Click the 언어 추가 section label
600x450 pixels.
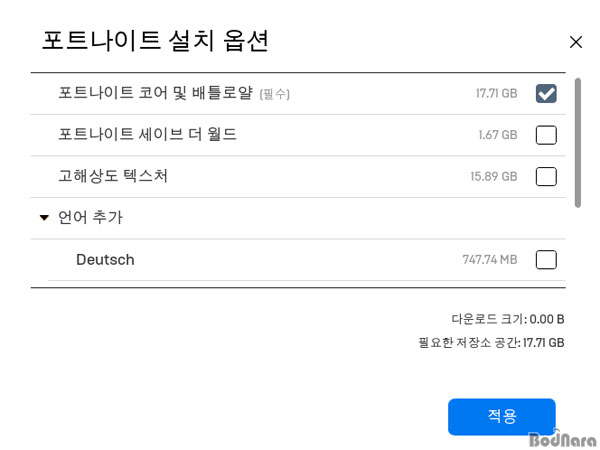[x=90, y=217]
